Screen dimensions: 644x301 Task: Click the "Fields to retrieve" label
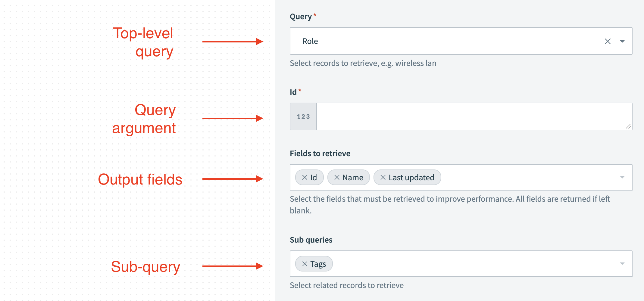pos(320,153)
